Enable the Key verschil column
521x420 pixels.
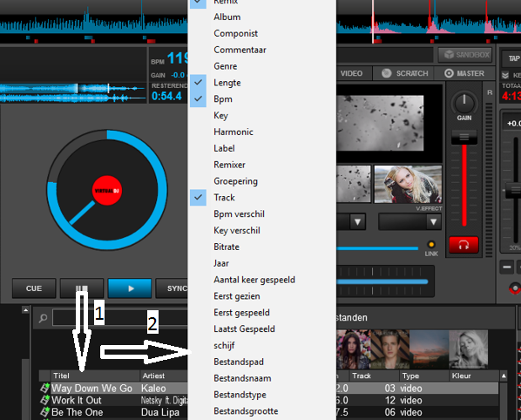click(237, 230)
